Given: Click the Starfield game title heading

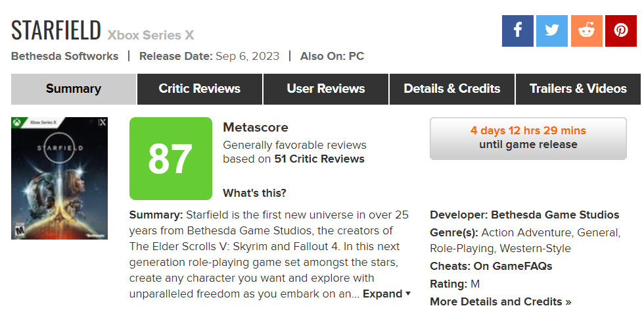Looking at the screenshot, I should [57, 30].
